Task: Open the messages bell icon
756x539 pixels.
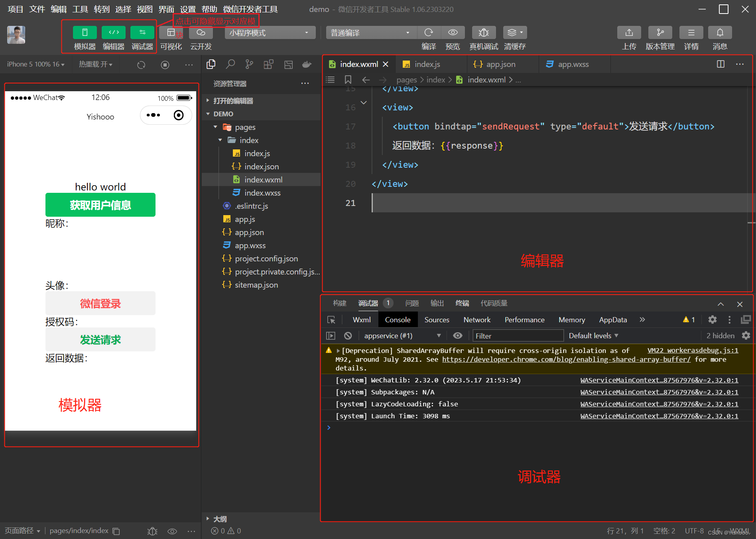Action: pyautogui.click(x=720, y=32)
